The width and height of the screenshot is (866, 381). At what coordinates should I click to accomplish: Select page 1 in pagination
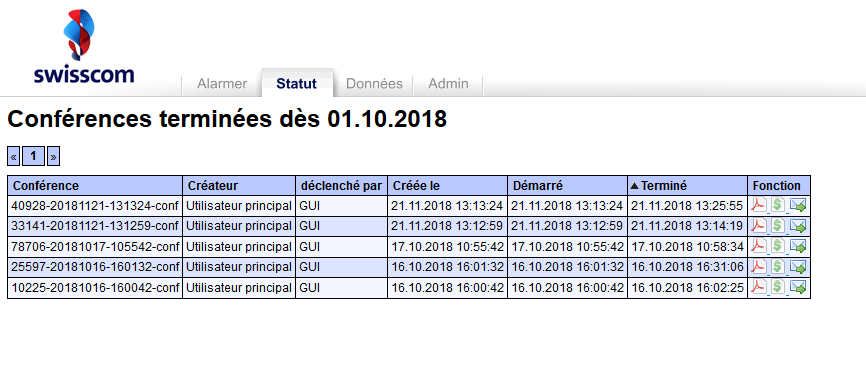point(34,156)
